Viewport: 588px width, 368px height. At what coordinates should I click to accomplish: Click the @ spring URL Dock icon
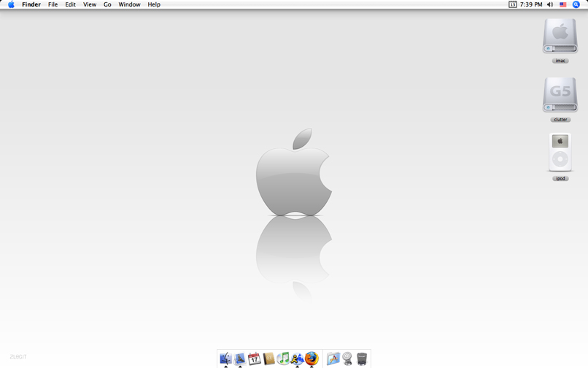(x=347, y=359)
